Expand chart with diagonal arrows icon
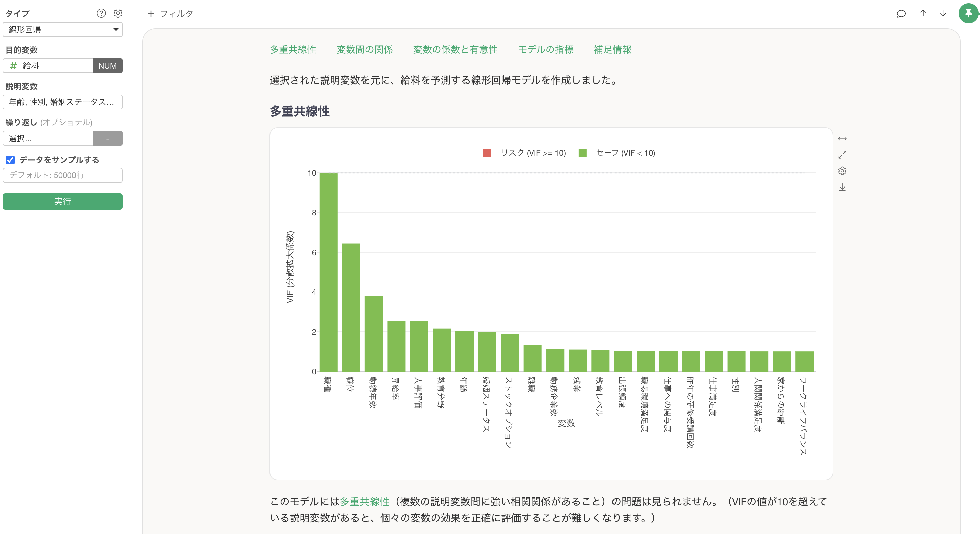This screenshot has height=534, width=980. (842, 155)
